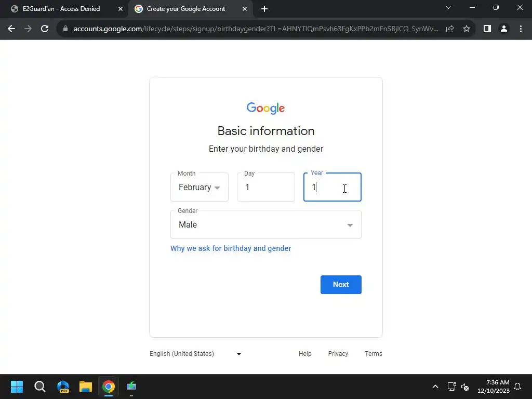Reload the current page
The height and width of the screenshot is (399, 532).
point(45,29)
